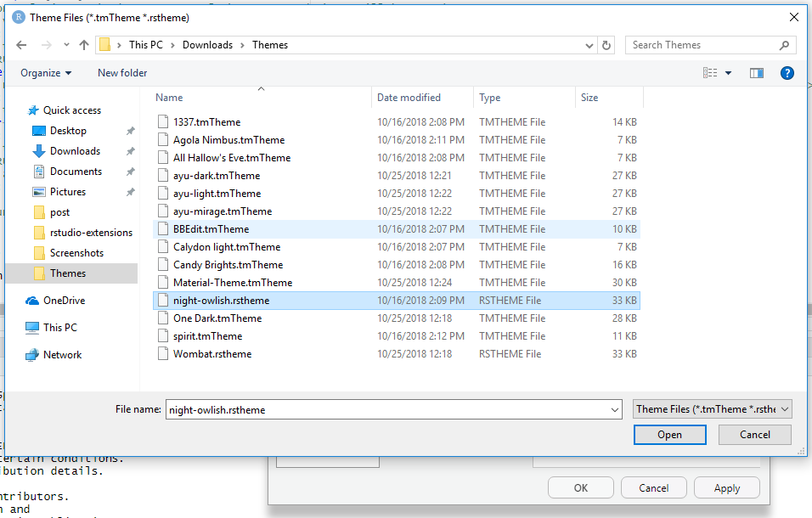The image size is (812, 518).
Task: Go back using the Back arrow
Action: pyautogui.click(x=21, y=45)
